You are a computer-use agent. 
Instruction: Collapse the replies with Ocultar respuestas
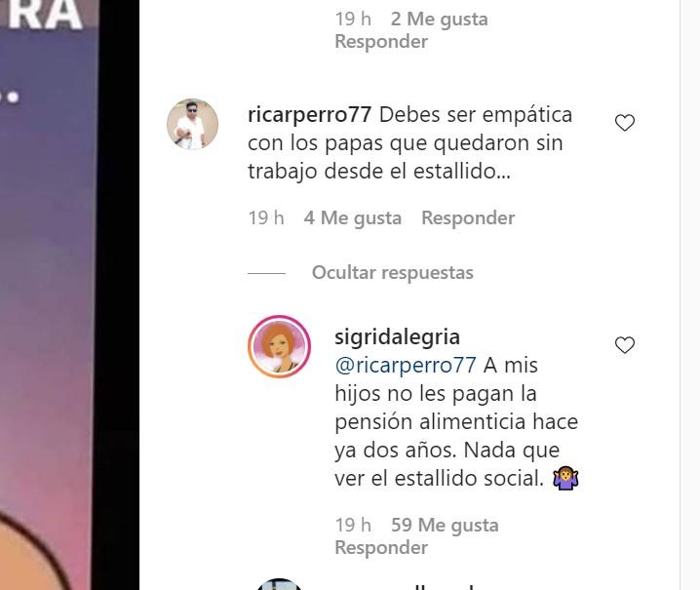click(x=393, y=272)
